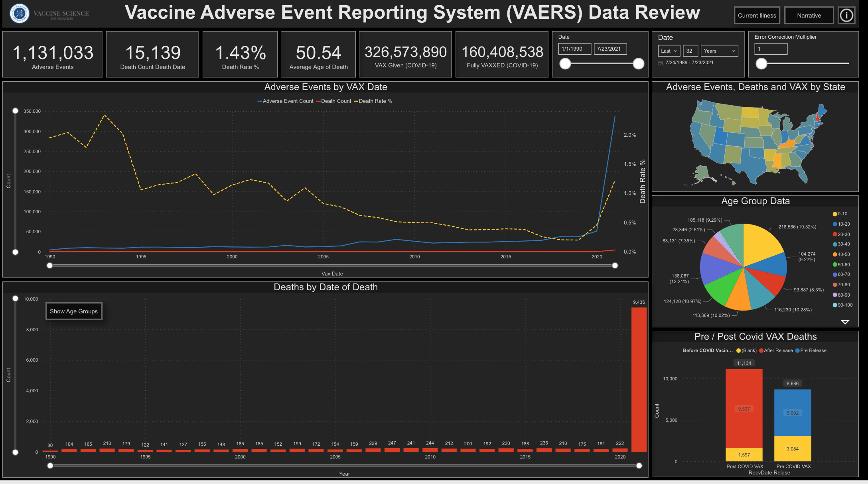Click the 11,134 total label above Post COVID bar
Screen dimensions: 868x484
click(x=744, y=363)
